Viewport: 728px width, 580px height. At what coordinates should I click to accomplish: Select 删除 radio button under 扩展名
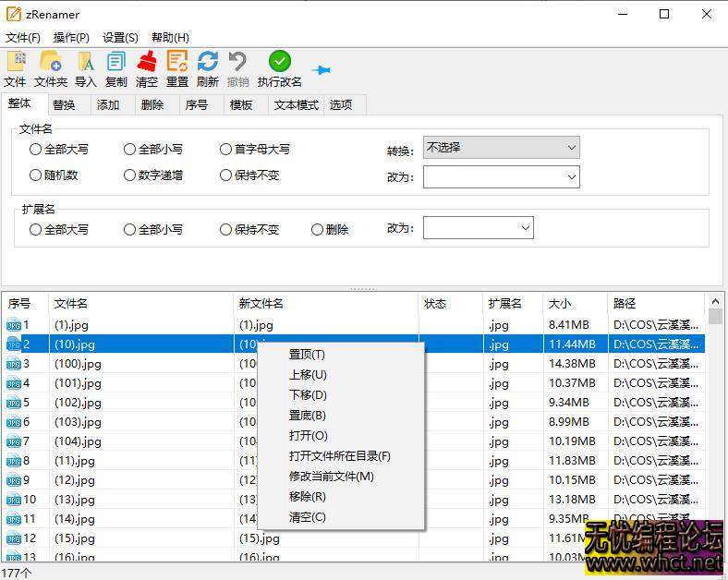coord(318,229)
